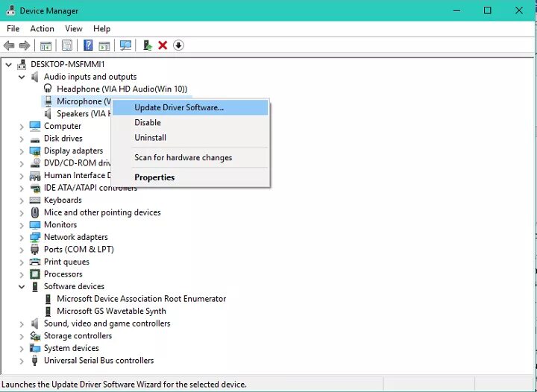
Task: Open the Help menu
Action: point(101,29)
